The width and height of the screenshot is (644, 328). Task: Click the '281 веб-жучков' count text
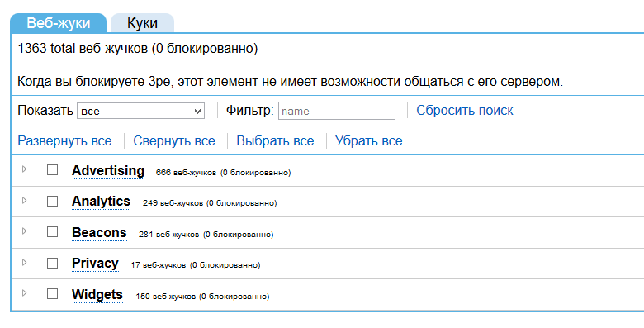coord(168,235)
